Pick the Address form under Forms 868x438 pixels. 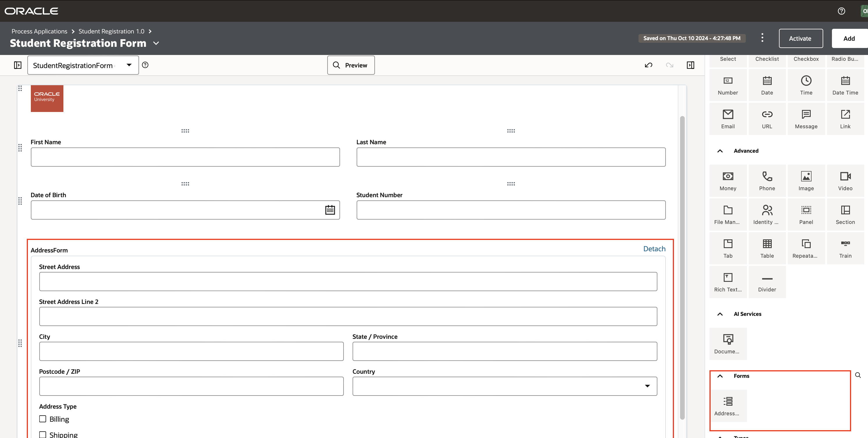tap(728, 406)
